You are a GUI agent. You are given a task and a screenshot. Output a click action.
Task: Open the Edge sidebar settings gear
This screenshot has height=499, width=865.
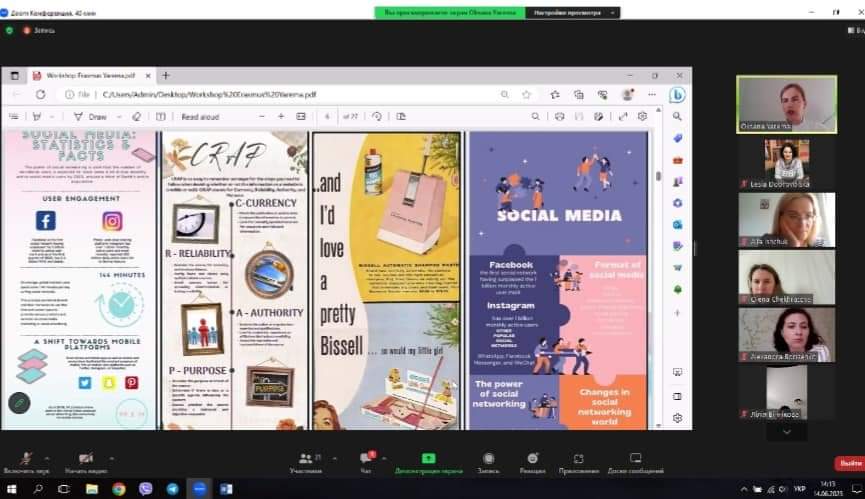pos(677,418)
